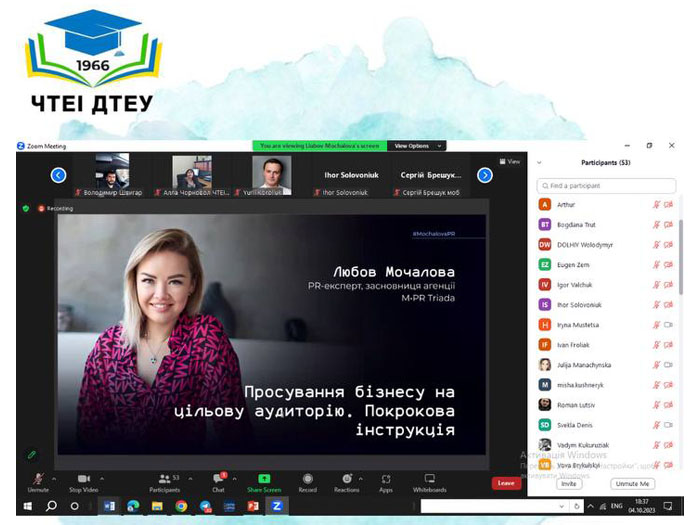Click the Invite button
The width and height of the screenshot is (700, 525).
tap(568, 483)
